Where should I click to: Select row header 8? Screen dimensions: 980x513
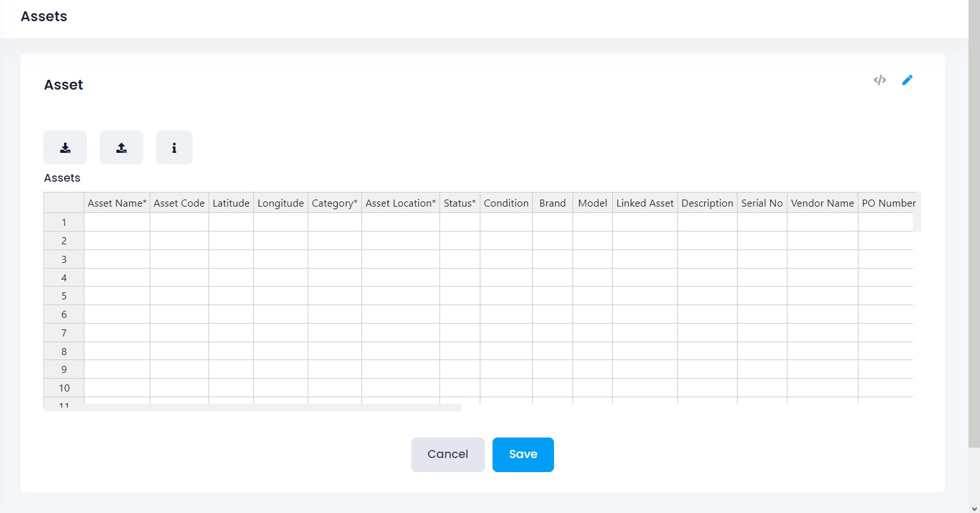pyautogui.click(x=64, y=351)
